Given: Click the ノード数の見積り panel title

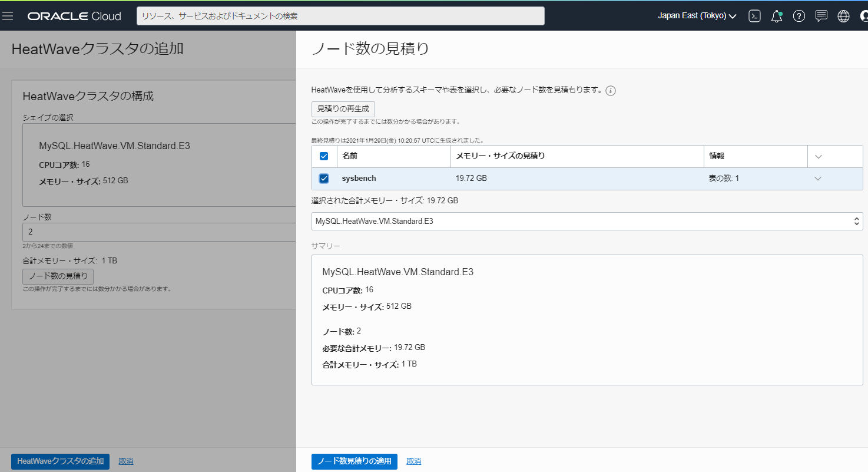Looking at the screenshot, I should [370, 48].
